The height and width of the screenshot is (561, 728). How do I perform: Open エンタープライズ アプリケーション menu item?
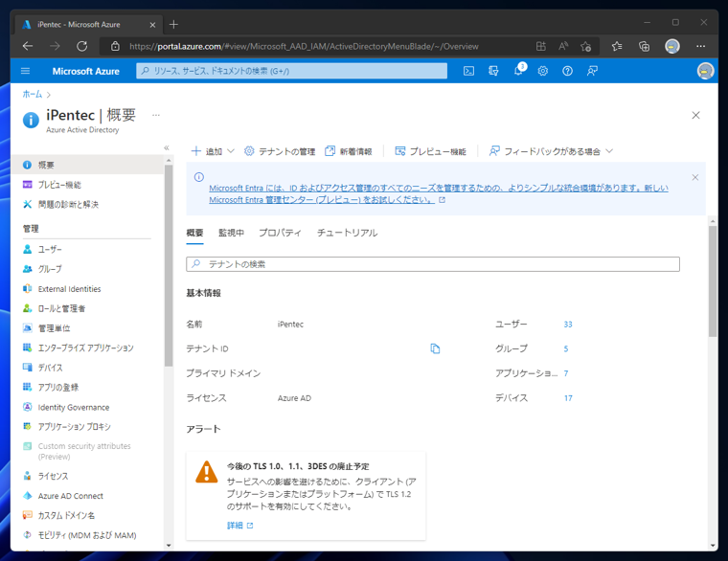pos(87,348)
